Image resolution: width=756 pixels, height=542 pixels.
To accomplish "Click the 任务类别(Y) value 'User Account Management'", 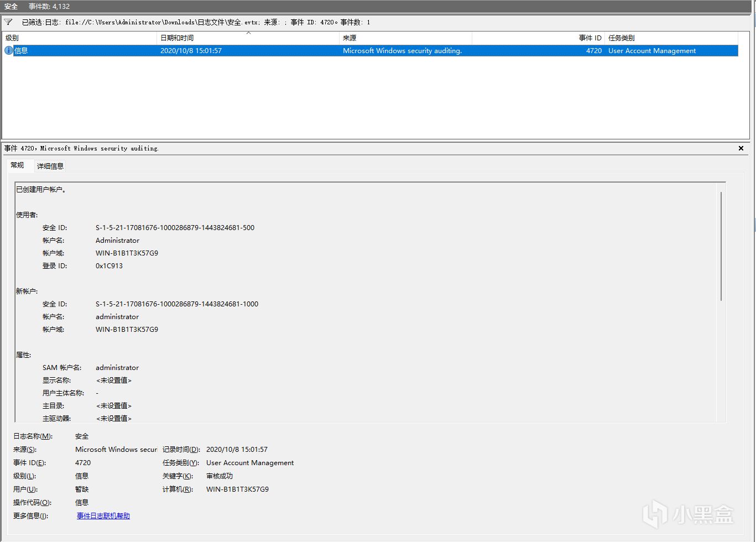I will click(250, 463).
